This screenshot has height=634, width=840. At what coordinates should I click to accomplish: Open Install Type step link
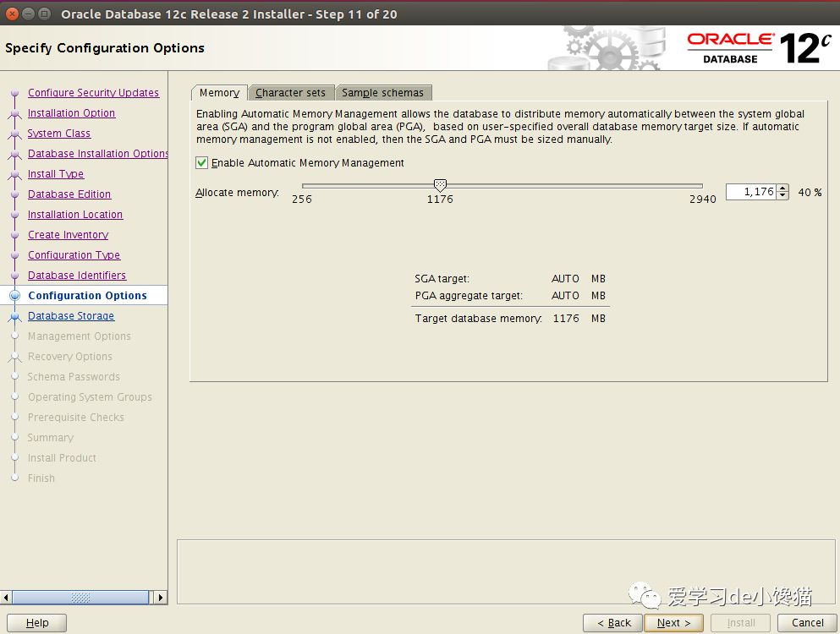pyautogui.click(x=56, y=174)
